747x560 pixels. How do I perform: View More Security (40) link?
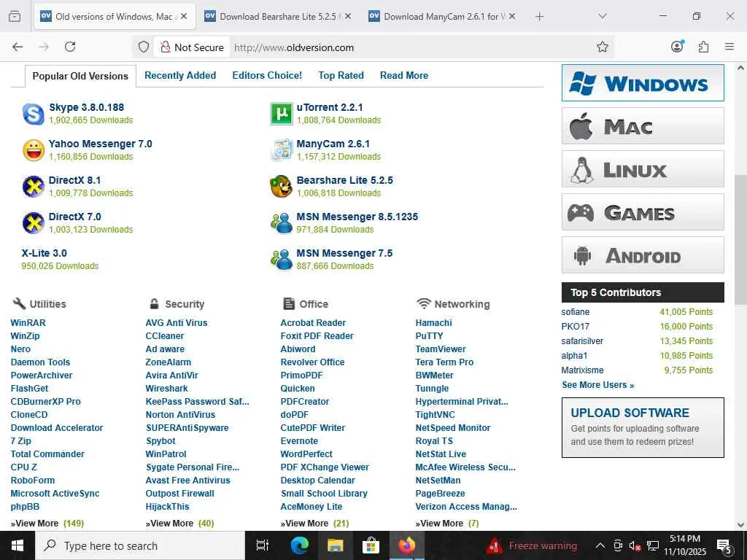179,524
